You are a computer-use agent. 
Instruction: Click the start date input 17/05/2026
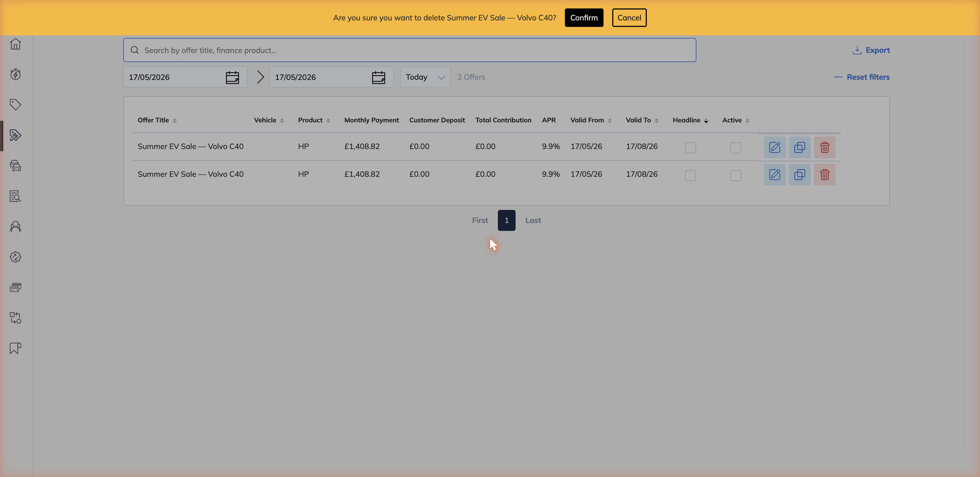185,77
